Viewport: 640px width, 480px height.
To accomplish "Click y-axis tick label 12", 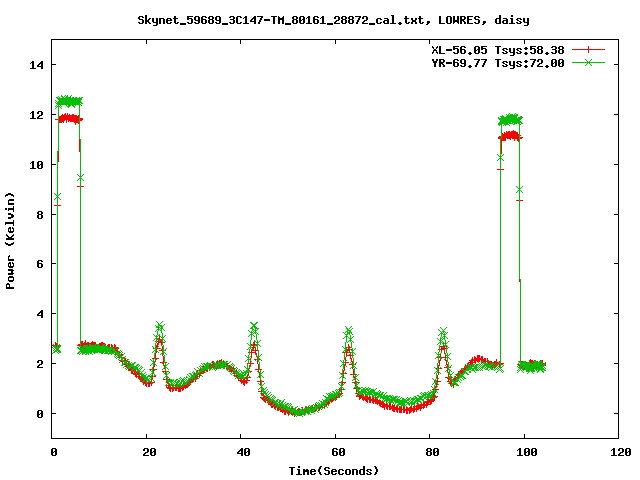I will pyautogui.click(x=36, y=115).
